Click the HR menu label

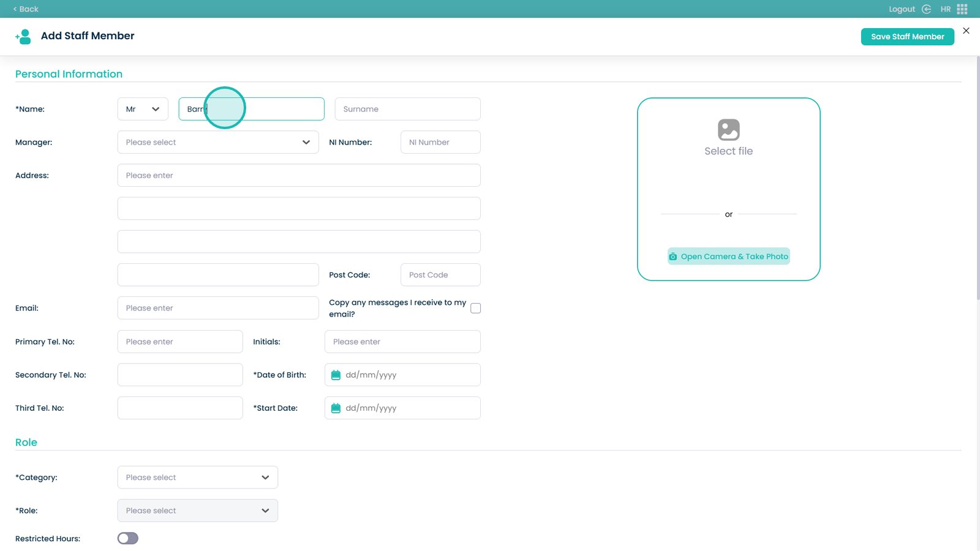[x=945, y=9]
